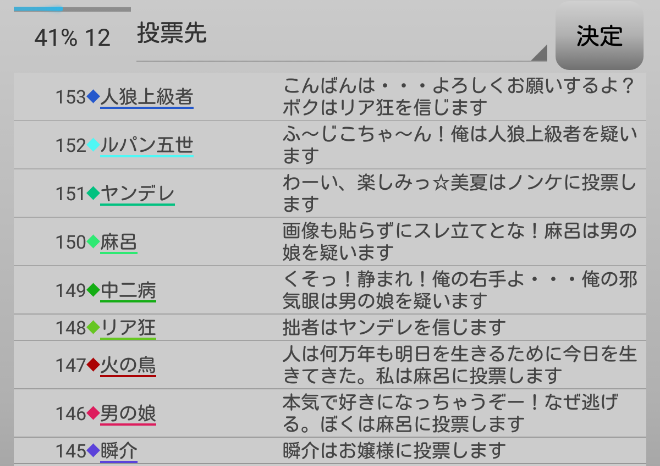The height and width of the screenshot is (466, 660).
Task: Open the 投票先 vote target dropdown
Action: click(340, 36)
